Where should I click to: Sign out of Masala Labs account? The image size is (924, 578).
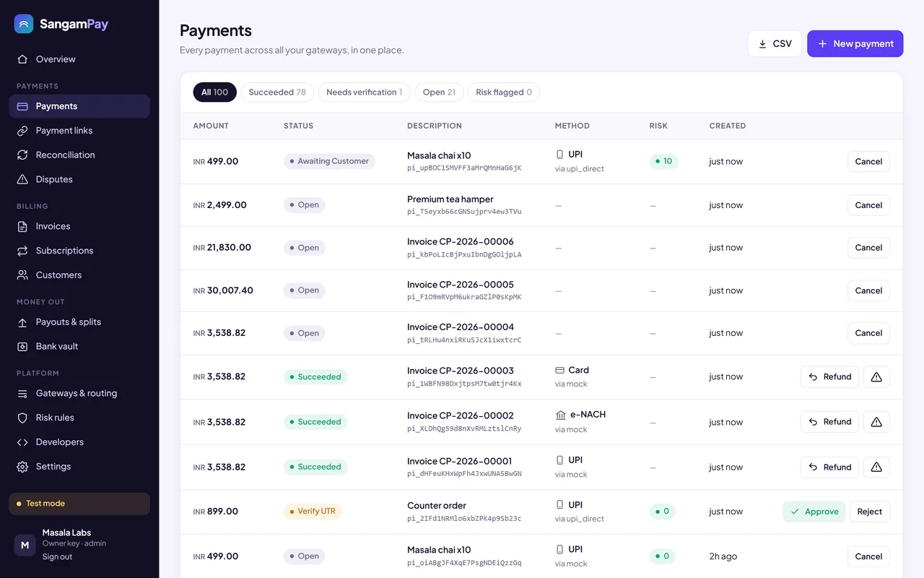point(57,557)
